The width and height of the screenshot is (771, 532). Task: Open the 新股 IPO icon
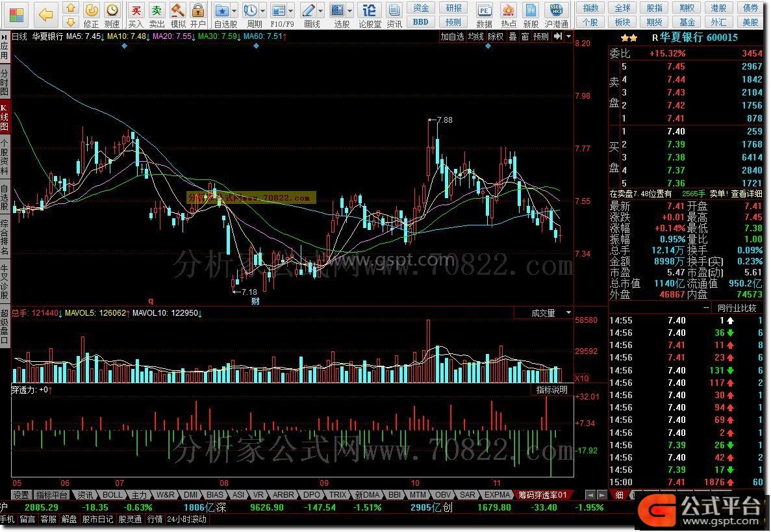tap(531, 15)
